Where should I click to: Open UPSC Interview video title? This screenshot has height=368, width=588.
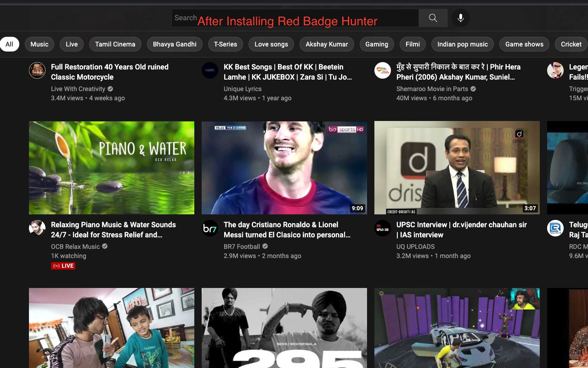(x=462, y=230)
